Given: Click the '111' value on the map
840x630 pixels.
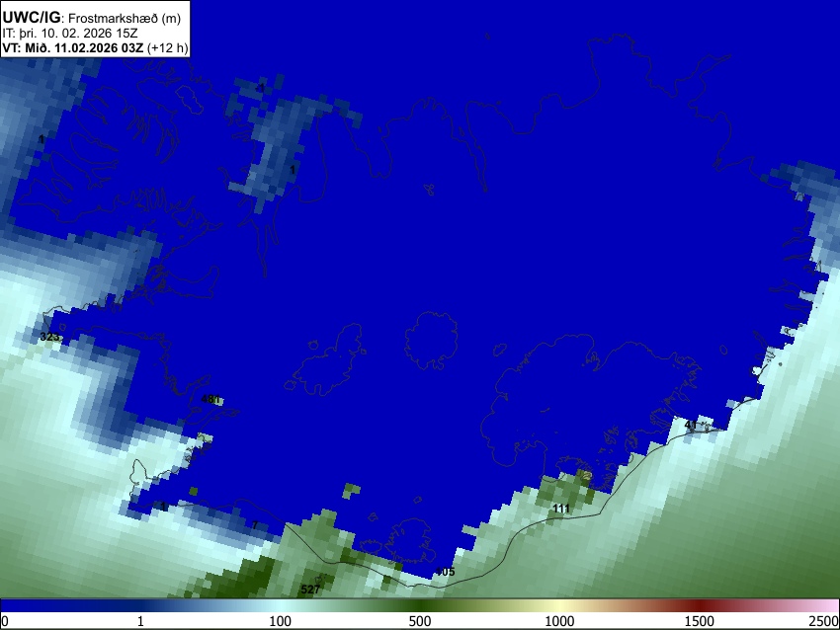Looking at the screenshot, I should point(561,509).
